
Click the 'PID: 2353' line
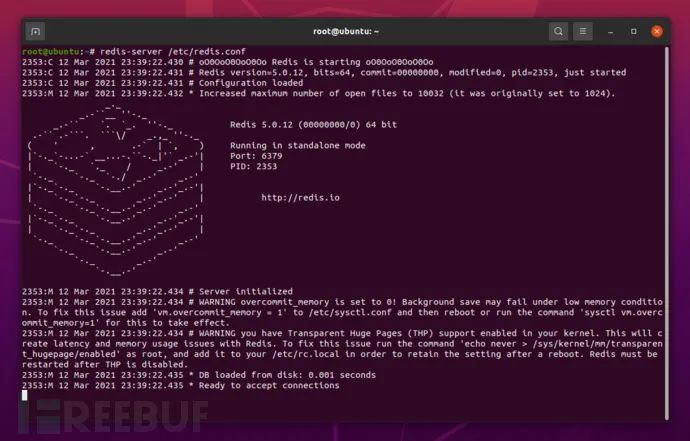point(253,166)
